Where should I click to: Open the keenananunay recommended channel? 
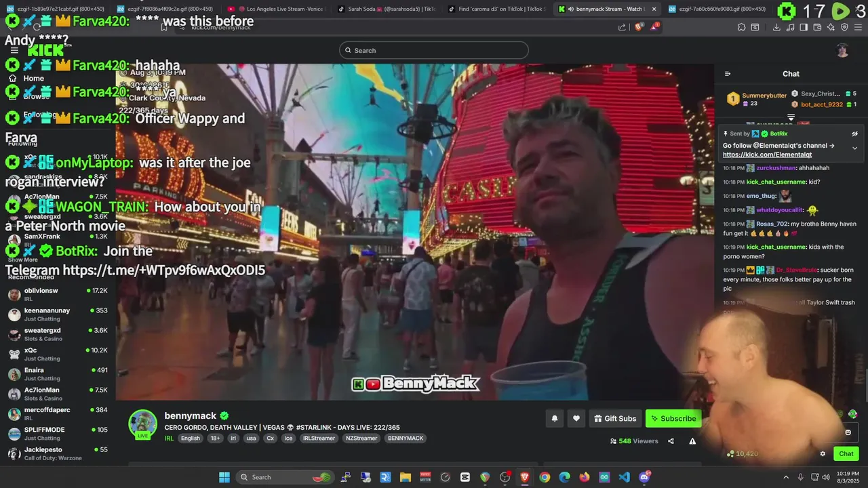pos(58,314)
